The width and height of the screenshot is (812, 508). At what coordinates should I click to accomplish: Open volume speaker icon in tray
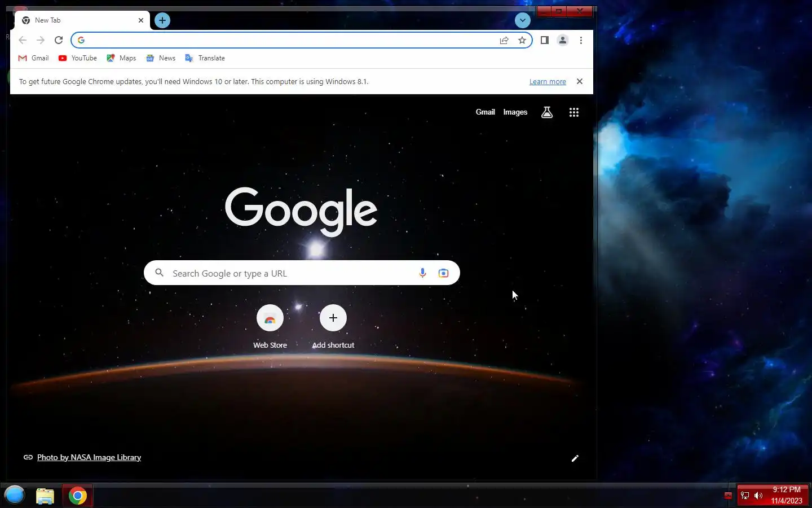point(758,496)
